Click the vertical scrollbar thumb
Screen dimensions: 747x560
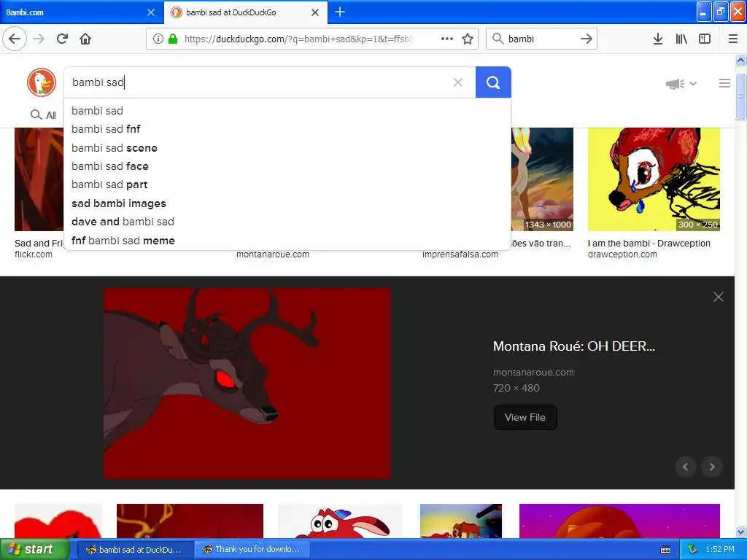[740, 97]
